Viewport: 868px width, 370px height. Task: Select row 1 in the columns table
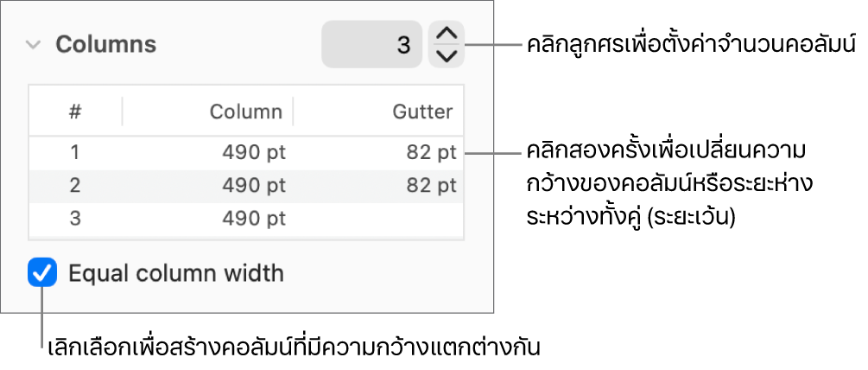point(75,153)
